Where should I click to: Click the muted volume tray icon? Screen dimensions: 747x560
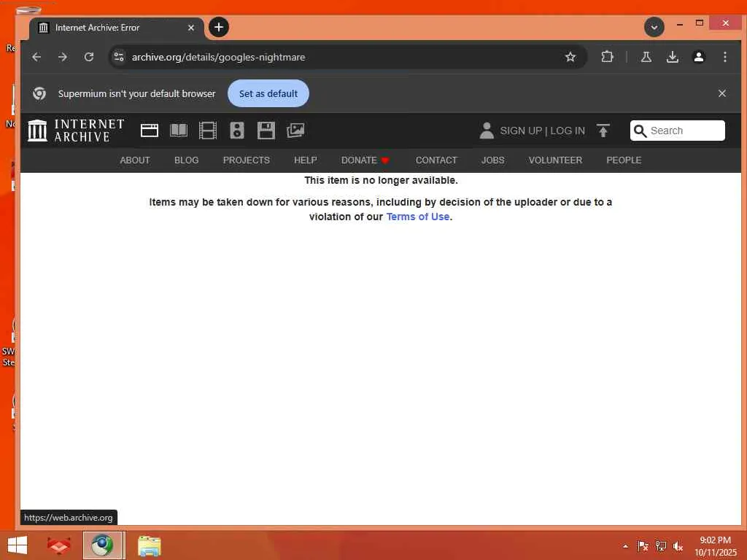[x=678, y=546]
